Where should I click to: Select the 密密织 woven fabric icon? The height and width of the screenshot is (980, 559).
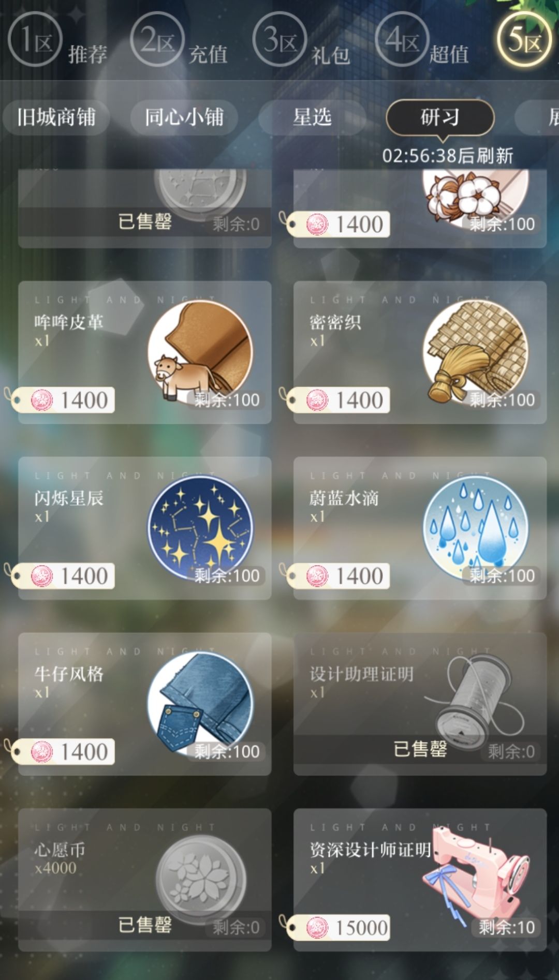pyautogui.click(x=476, y=353)
